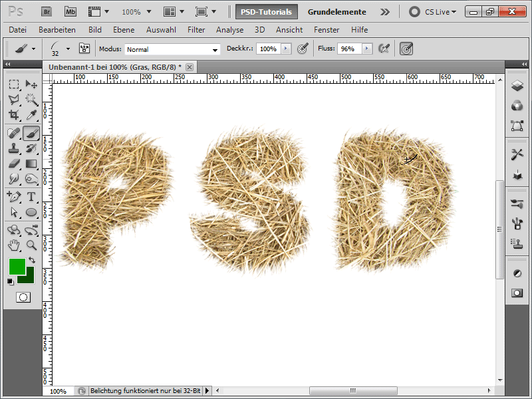
Task: Click the horizontal scrollbar thumb
Action: click(x=353, y=390)
